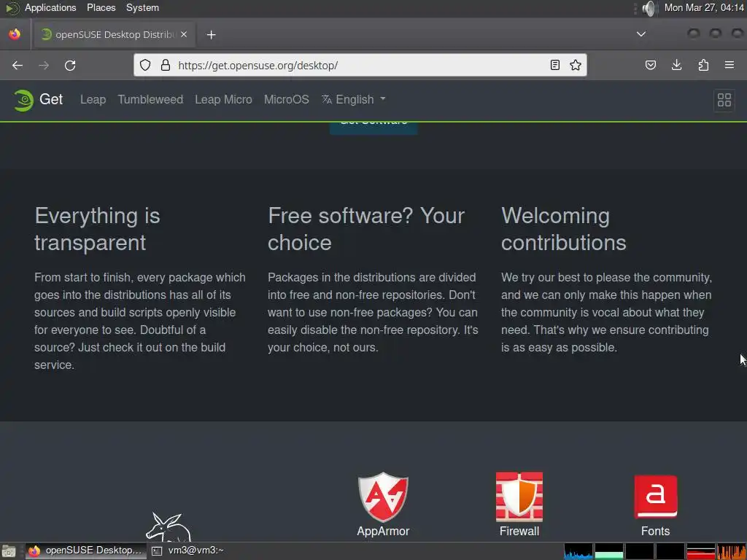This screenshot has height=560, width=747.
Task: Show desktop via bottom-left panel icon
Action: click(9, 551)
